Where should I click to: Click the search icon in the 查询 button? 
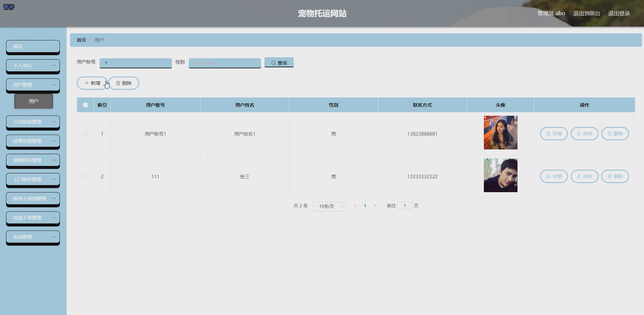(273, 63)
